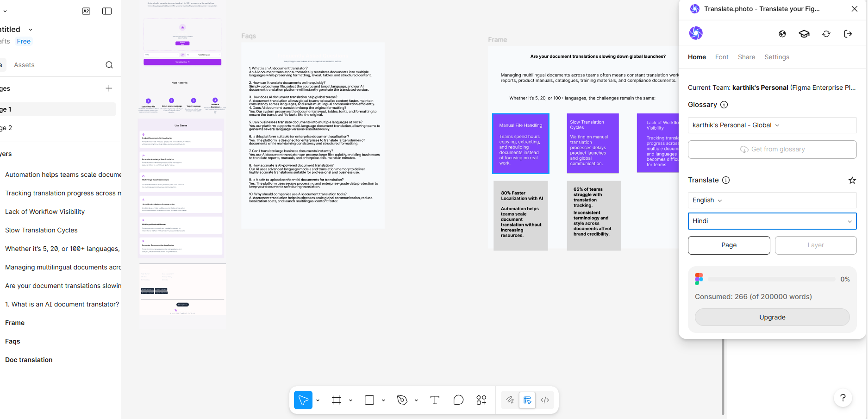Image resolution: width=868 pixels, height=419 pixels.
Task: Open the English source language dropdown
Action: pos(772,200)
